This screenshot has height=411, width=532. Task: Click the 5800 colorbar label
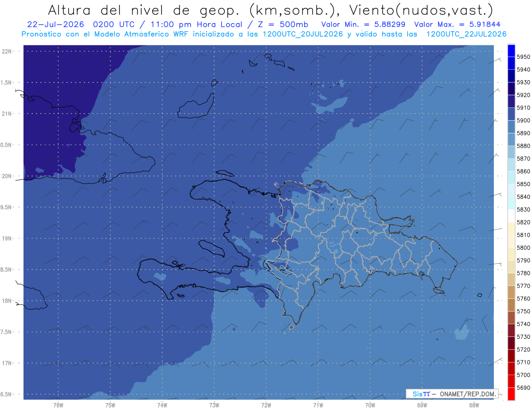[524, 247]
